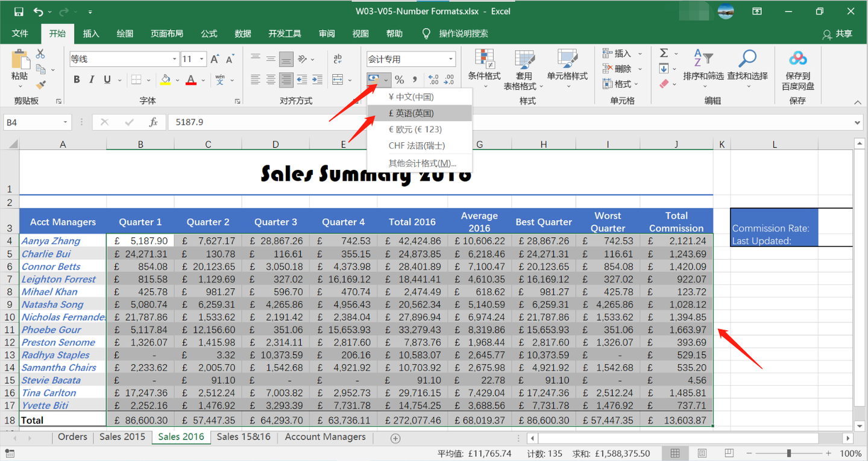Click the 共享 (Share) button
This screenshot has width=868, height=461.
[x=838, y=34]
